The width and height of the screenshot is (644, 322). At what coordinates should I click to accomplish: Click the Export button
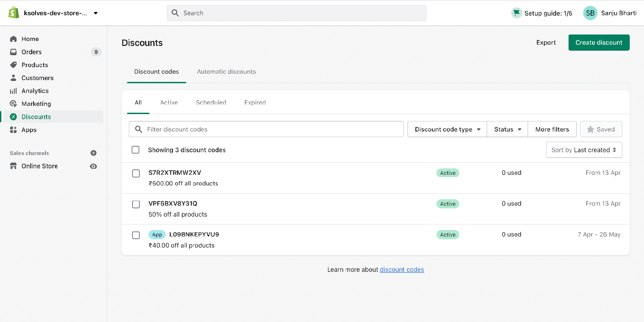coord(546,42)
